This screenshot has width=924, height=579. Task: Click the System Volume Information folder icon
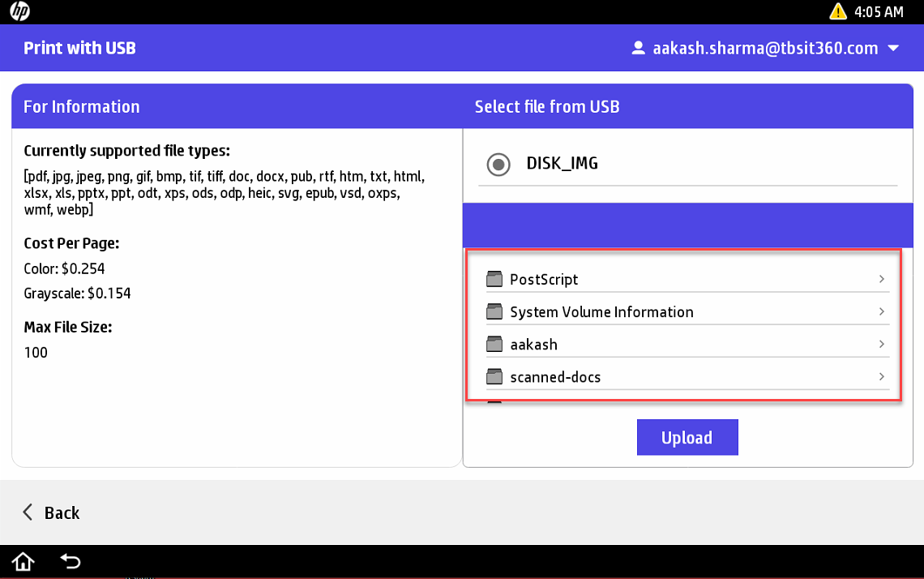click(x=494, y=312)
